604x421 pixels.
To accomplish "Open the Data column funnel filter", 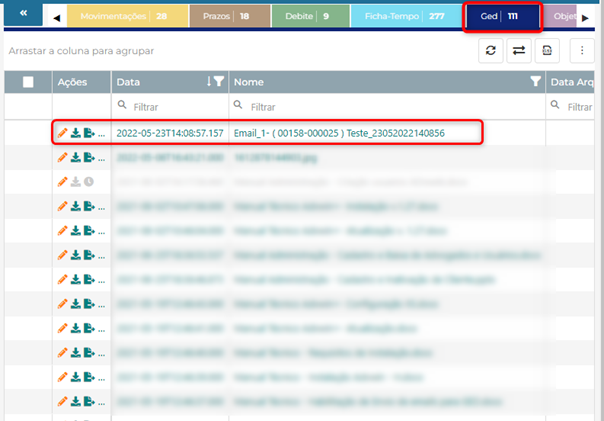I will [x=219, y=81].
